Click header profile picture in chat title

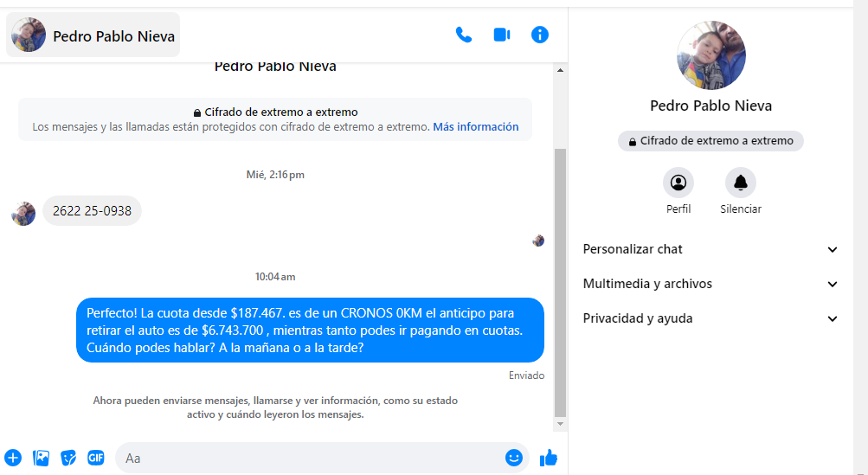point(29,35)
